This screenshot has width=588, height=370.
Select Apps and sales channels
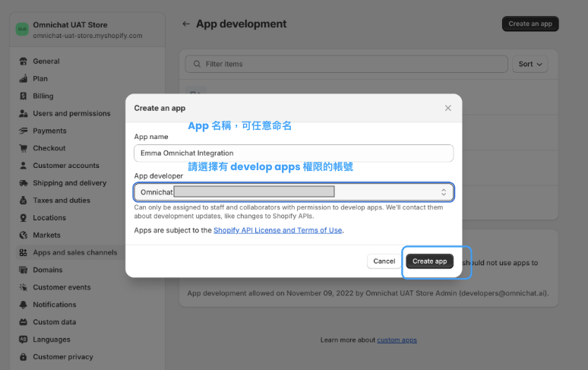tap(75, 253)
